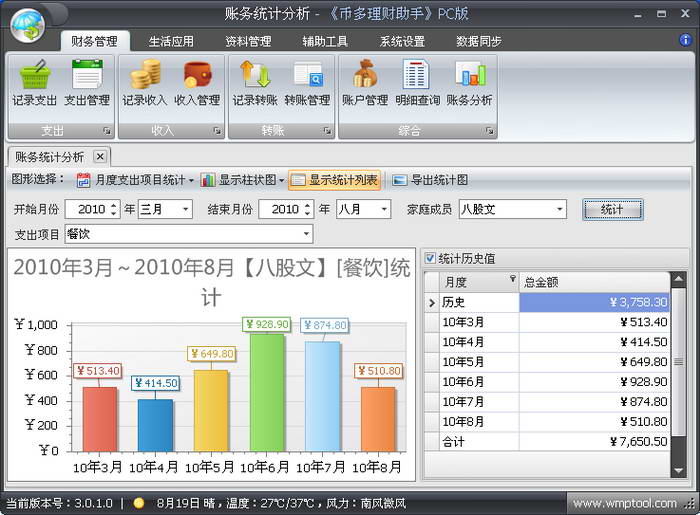Select the 账务统计分析 document tab
The image size is (700, 515).
coord(50,157)
